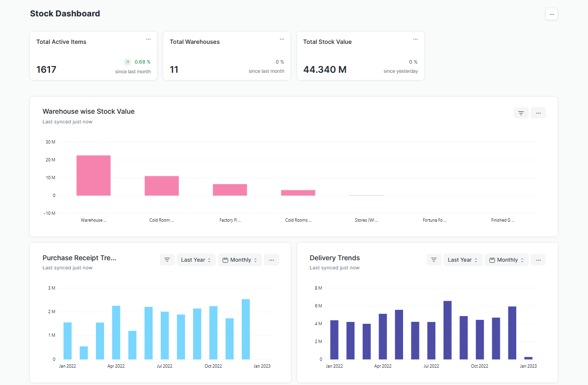Open more options on Delivery Trends chart
The image size is (588, 385).
coord(538,260)
